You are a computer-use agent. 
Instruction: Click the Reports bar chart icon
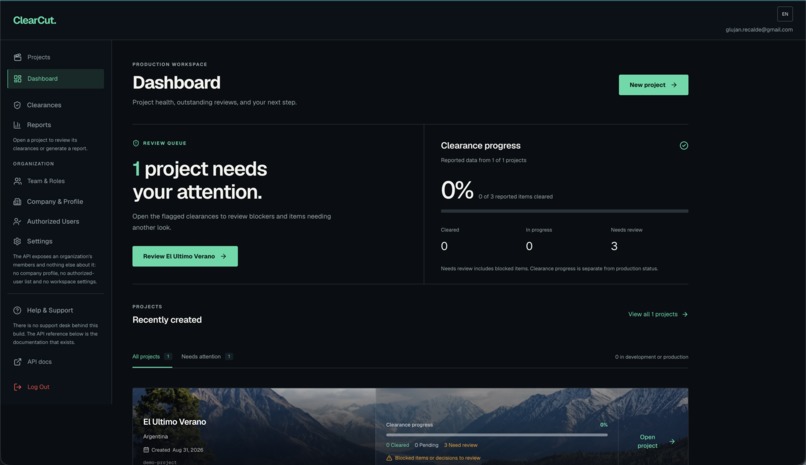17,125
